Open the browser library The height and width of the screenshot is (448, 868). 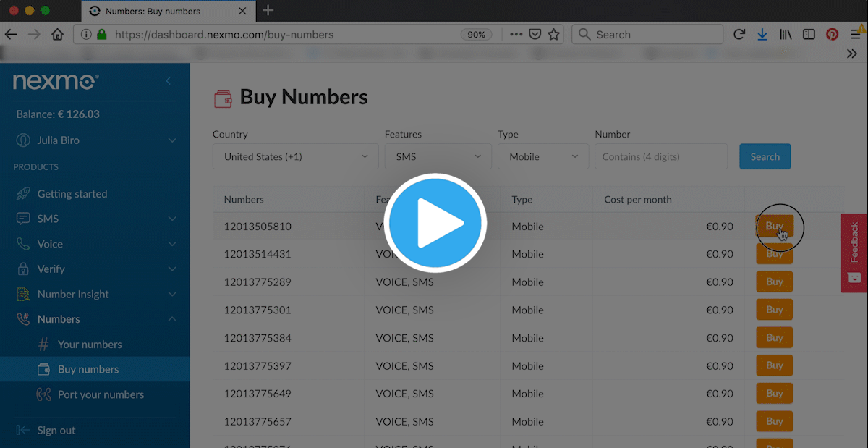[786, 34]
